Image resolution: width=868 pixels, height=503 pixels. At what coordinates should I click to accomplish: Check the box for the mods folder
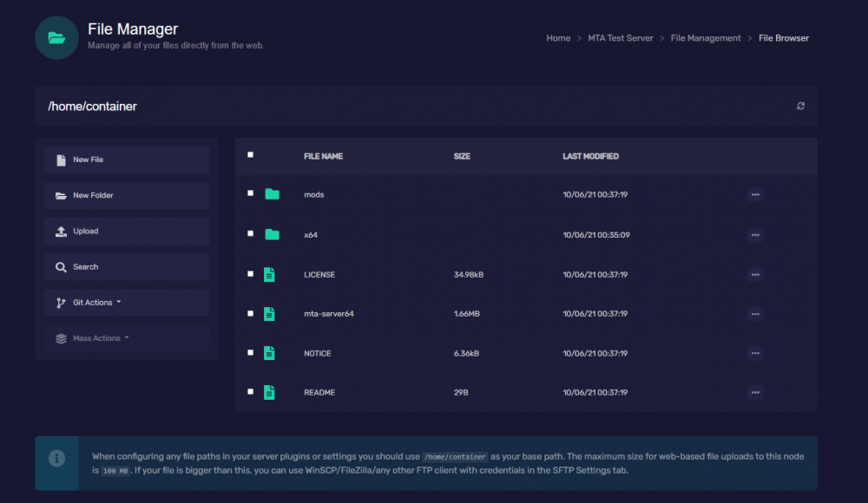click(x=251, y=194)
